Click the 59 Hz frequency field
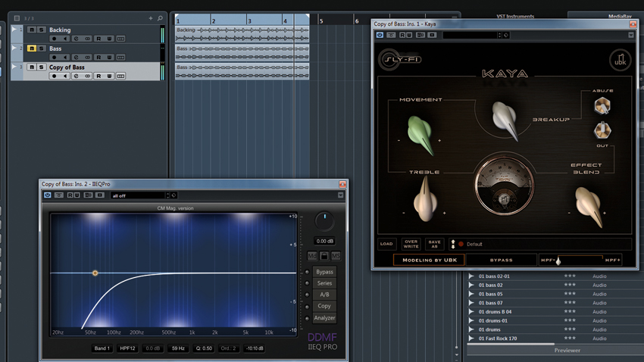The width and height of the screenshot is (644, 362). [178, 348]
